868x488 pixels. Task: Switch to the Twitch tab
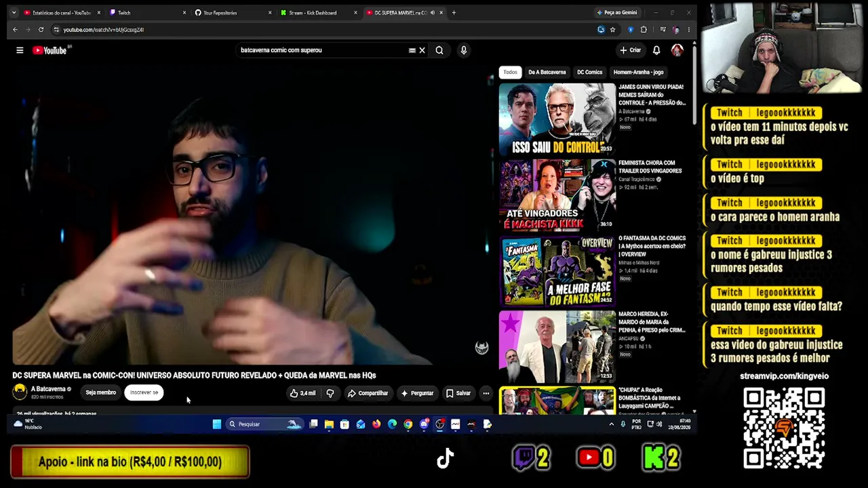(x=148, y=13)
